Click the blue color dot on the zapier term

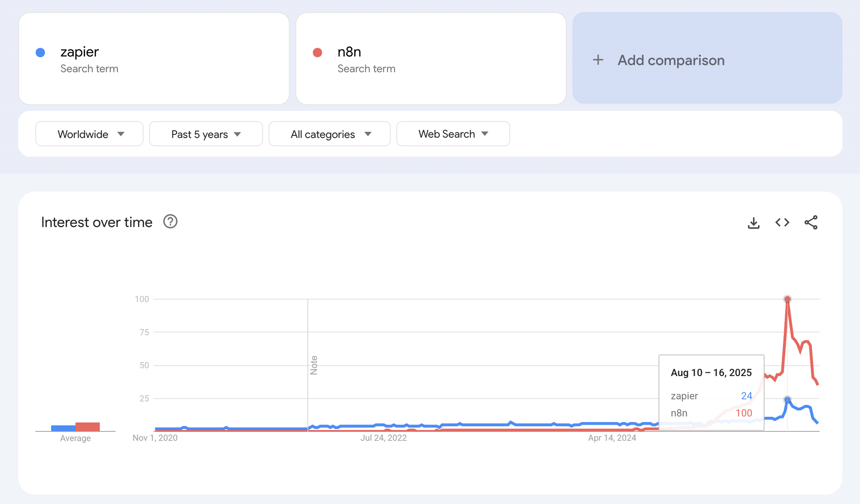41,52
